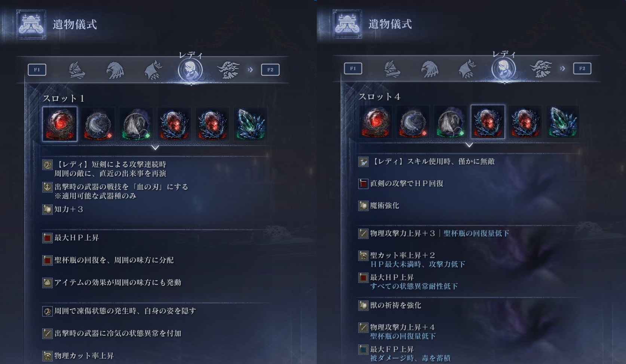Expand relic list chevron below right slot row
The image size is (626, 364).
coord(469,145)
